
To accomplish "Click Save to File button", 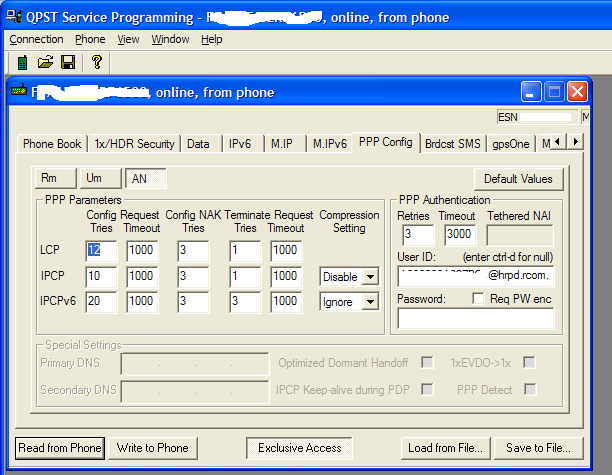I will 538,448.
